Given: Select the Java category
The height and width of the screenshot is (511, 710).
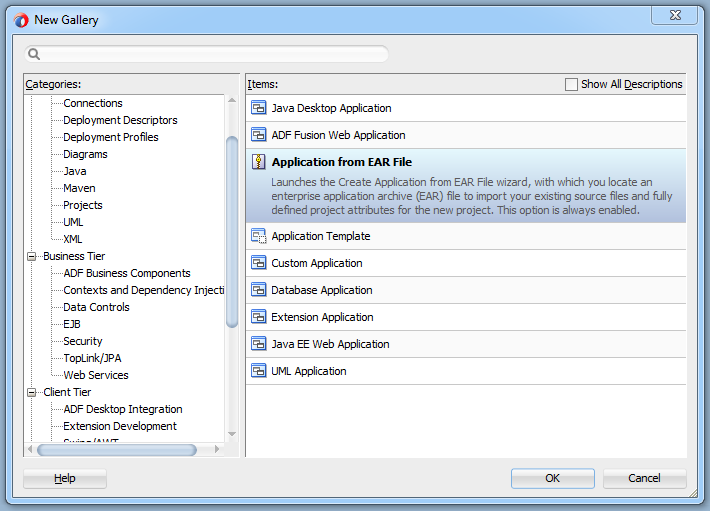Looking at the screenshot, I should coord(75,171).
